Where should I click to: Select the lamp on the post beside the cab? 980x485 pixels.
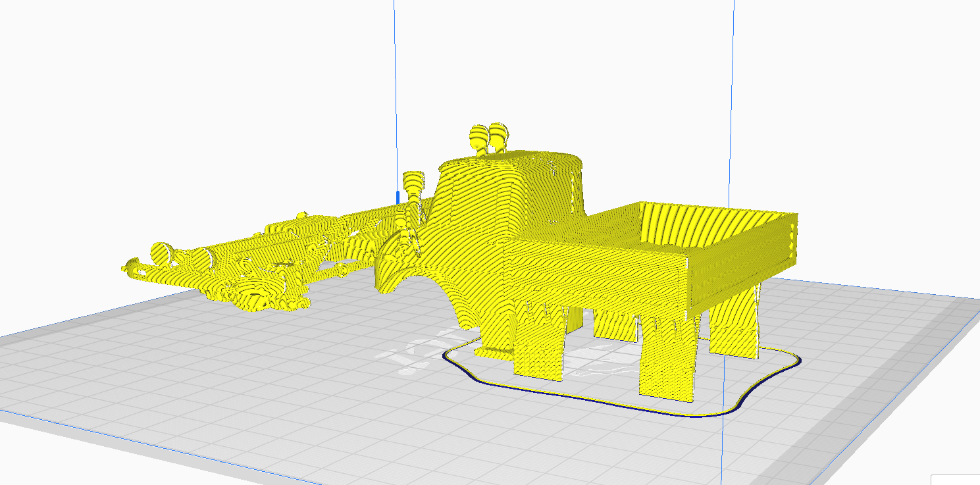pyautogui.click(x=413, y=182)
